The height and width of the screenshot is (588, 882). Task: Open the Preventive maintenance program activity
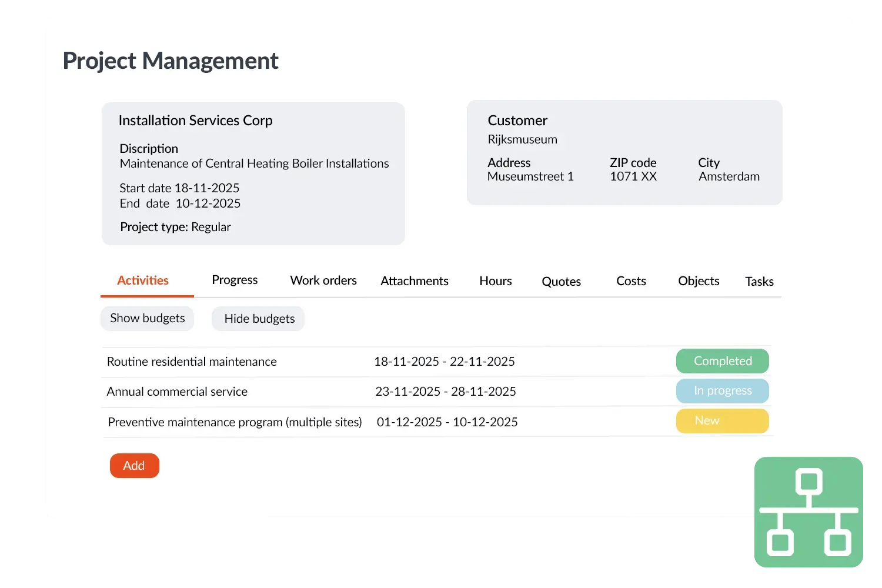pyautogui.click(x=235, y=422)
